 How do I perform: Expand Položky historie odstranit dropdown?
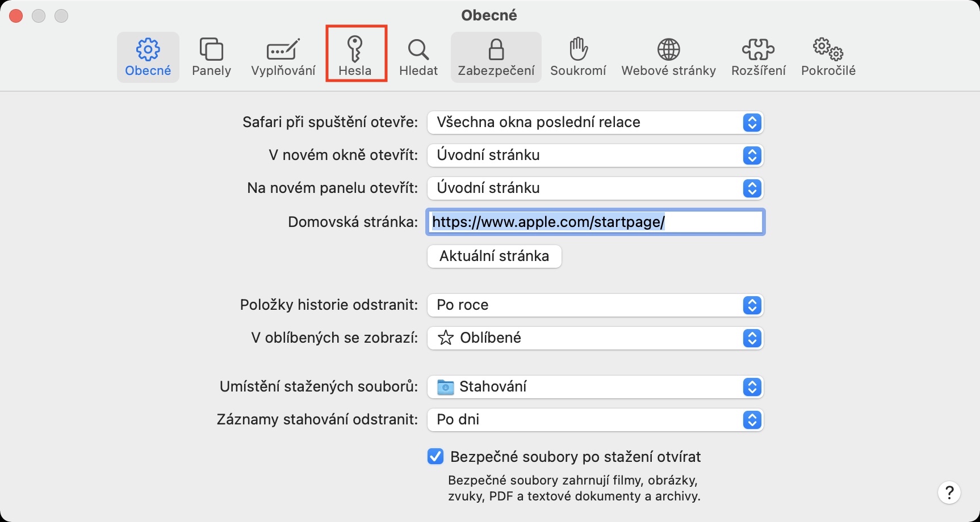pos(594,305)
